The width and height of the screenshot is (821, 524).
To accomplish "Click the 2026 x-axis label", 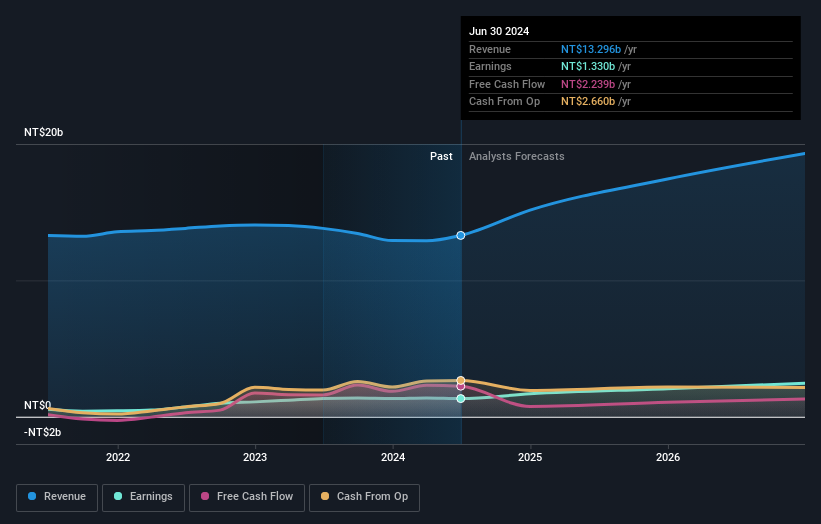I will tap(668, 457).
